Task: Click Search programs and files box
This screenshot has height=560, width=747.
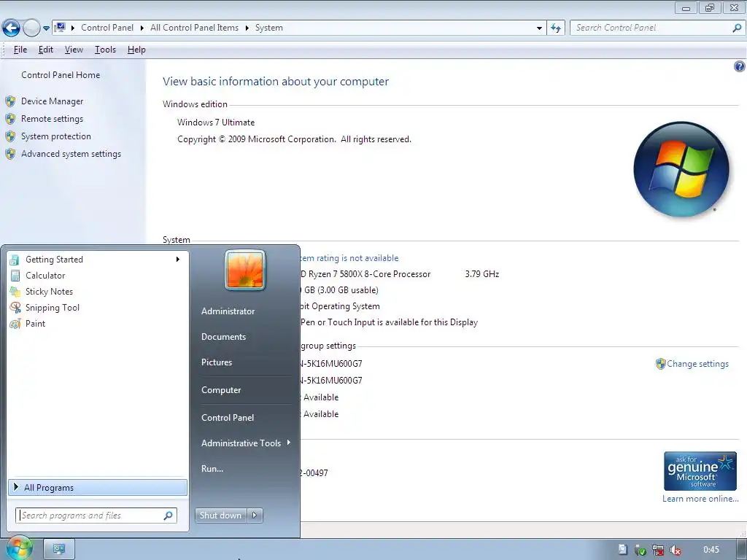Action: click(x=96, y=516)
